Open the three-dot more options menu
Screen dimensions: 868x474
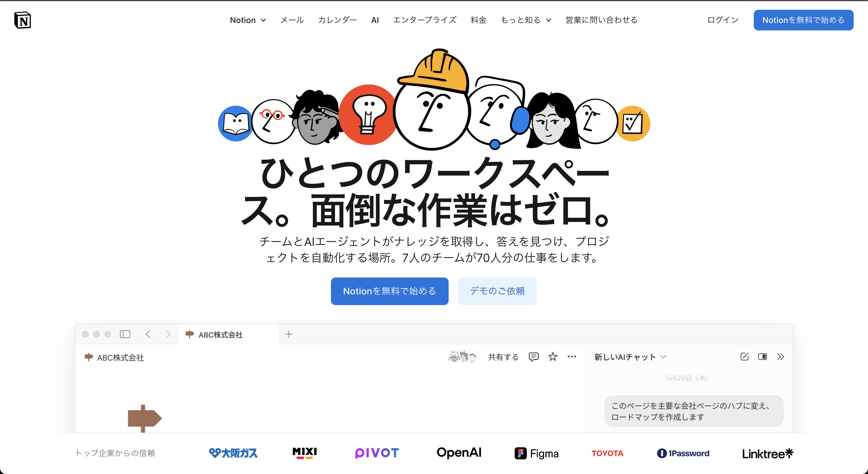tap(572, 357)
